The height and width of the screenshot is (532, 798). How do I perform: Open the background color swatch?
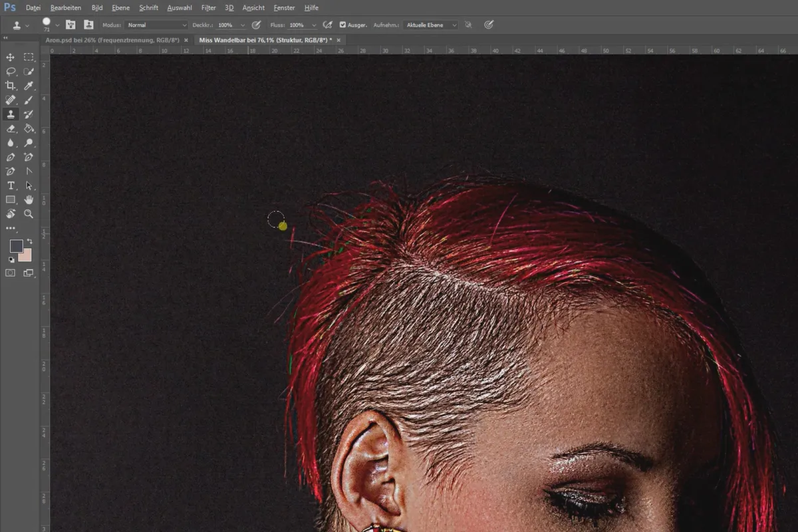(27, 257)
